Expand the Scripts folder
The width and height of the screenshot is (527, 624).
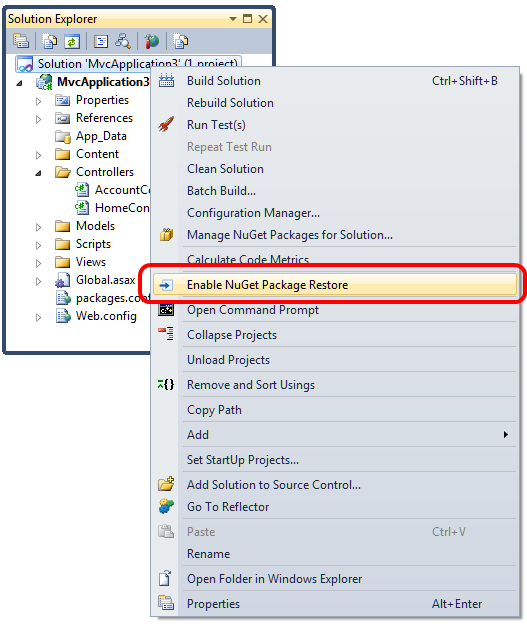pos(39,245)
